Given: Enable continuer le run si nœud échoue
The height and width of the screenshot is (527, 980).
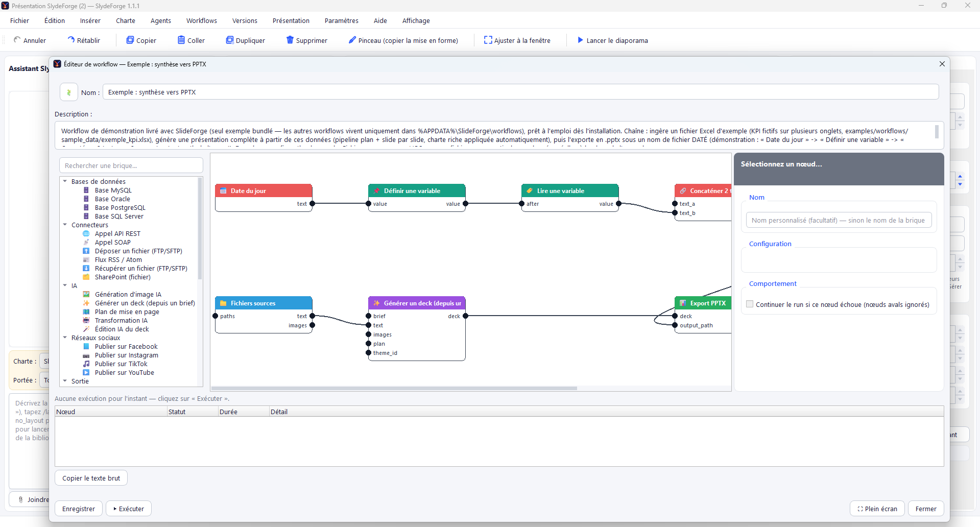Looking at the screenshot, I should [x=750, y=304].
